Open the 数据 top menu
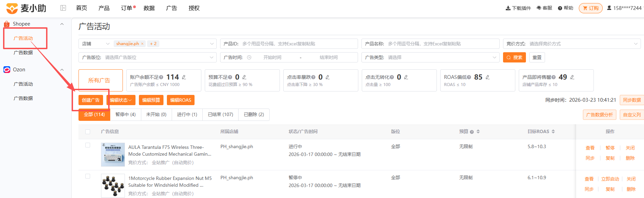The height and width of the screenshot is (198, 644). tap(149, 8)
